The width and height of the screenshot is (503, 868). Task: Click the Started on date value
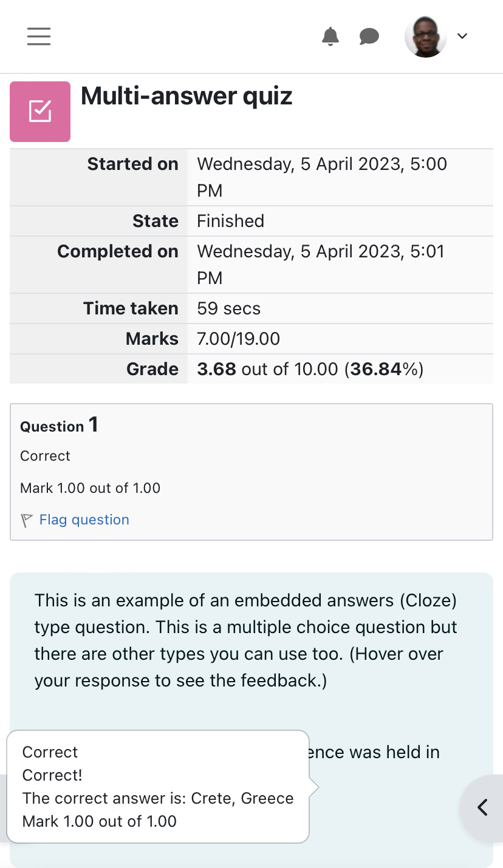322,177
